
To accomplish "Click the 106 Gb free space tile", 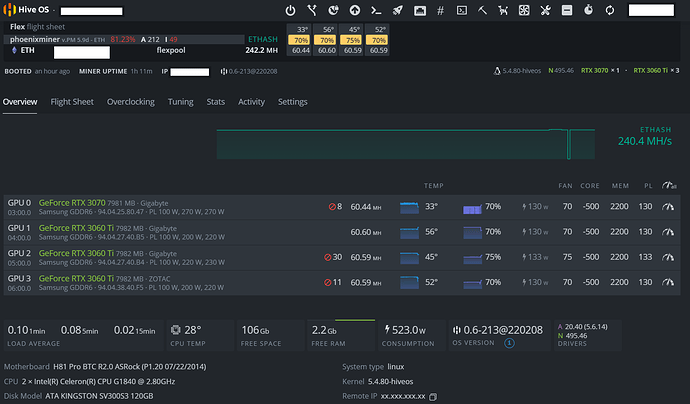I will click(x=270, y=335).
